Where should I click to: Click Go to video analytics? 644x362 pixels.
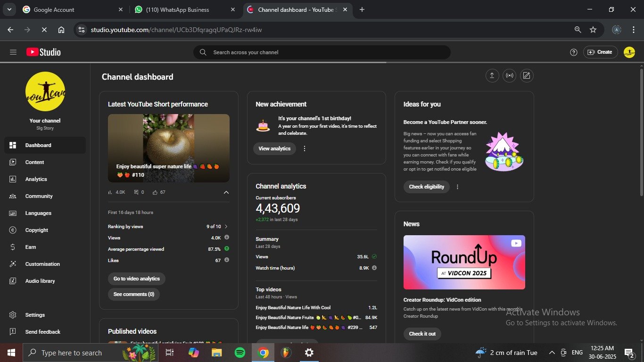[x=137, y=279]
